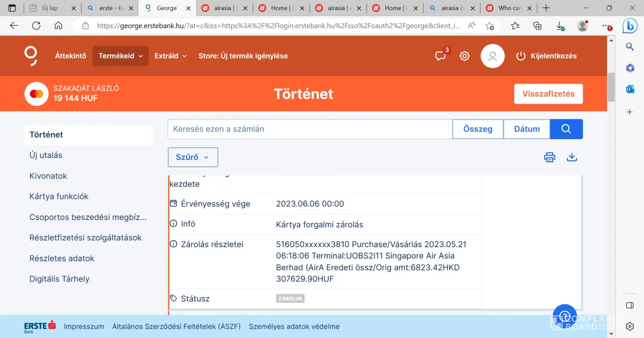Click the Erste Bank footer logo
Viewport: 644px width, 338px height.
(40, 327)
